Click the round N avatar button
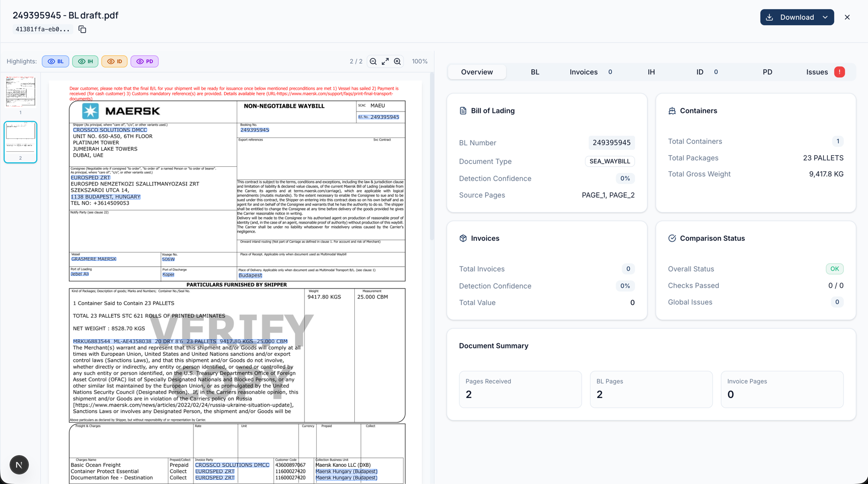 19,465
